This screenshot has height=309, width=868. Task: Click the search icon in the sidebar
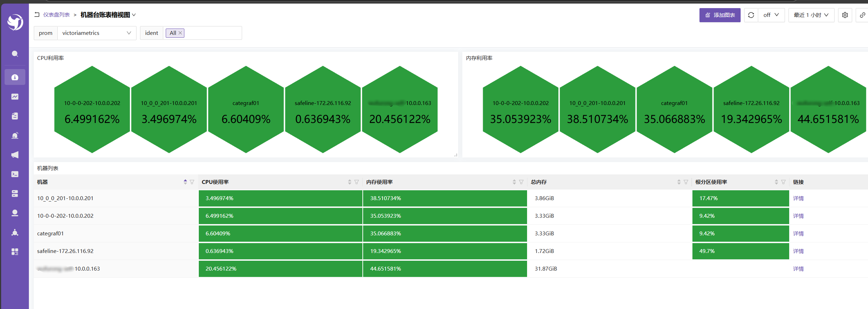15,54
